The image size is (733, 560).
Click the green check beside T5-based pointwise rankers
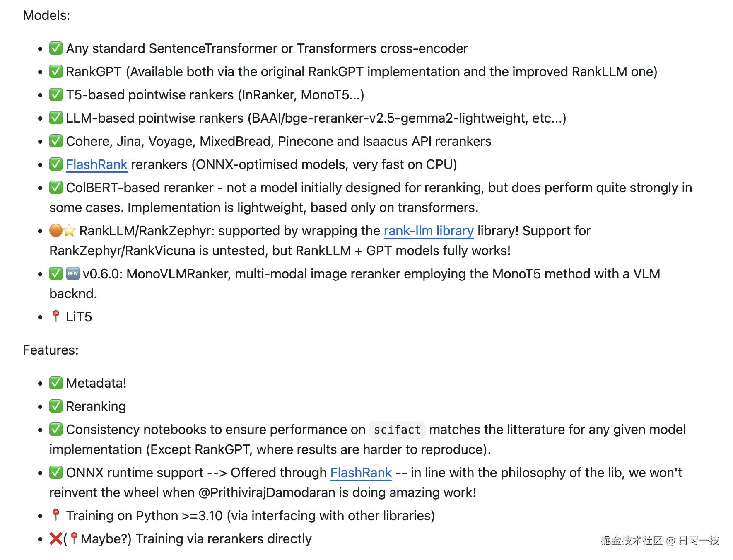pos(56,95)
